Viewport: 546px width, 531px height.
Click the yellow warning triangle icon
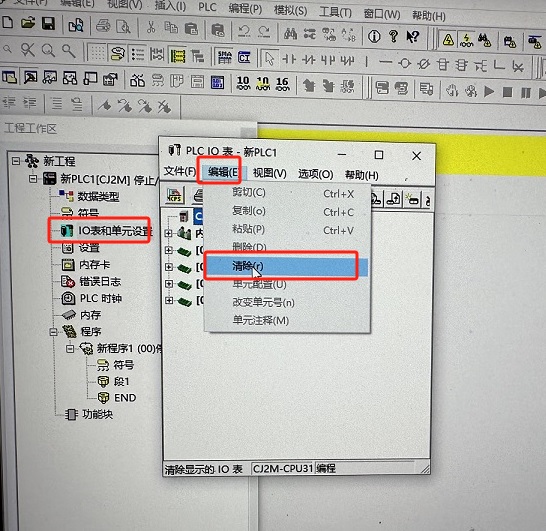click(448, 39)
